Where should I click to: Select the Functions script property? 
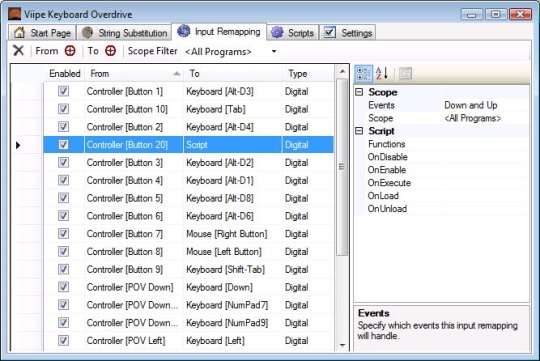[x=386, y=144]
